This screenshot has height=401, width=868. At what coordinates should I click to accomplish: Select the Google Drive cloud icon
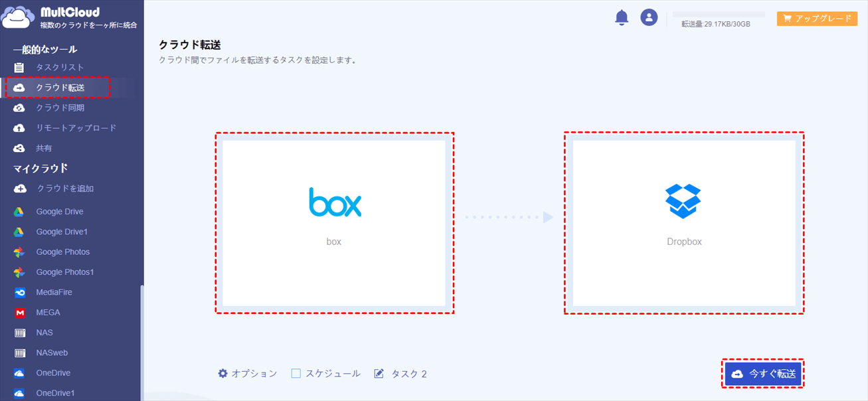[x=20, y=212]
